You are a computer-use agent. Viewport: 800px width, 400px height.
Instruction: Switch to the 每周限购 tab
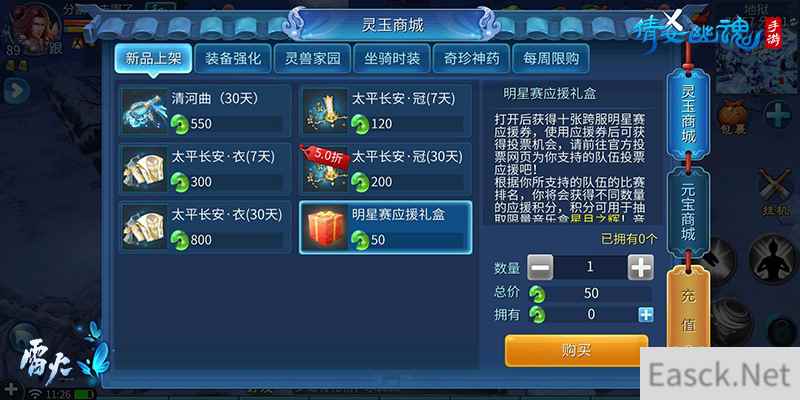[x=551, y=58]
